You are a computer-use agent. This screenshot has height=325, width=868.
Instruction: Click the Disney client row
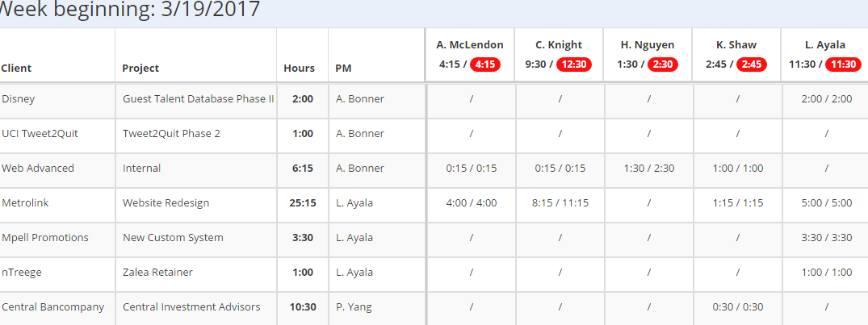point(19,99)
